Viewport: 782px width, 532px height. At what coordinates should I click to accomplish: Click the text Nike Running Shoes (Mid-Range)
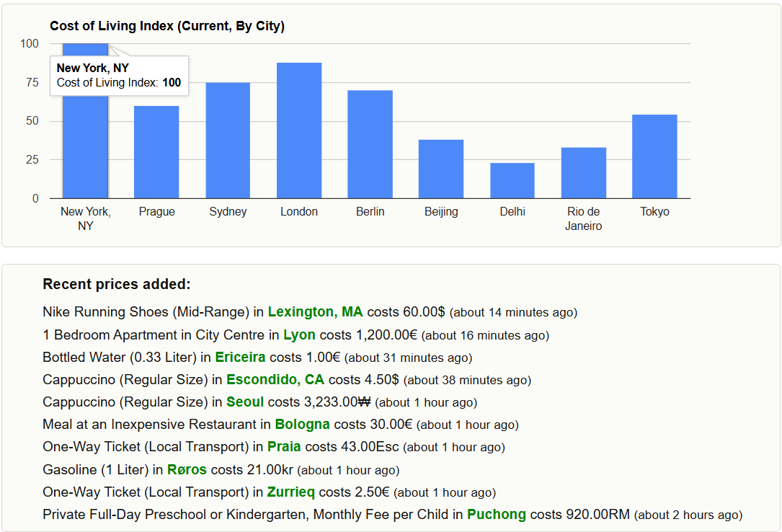tap(146, 312)
